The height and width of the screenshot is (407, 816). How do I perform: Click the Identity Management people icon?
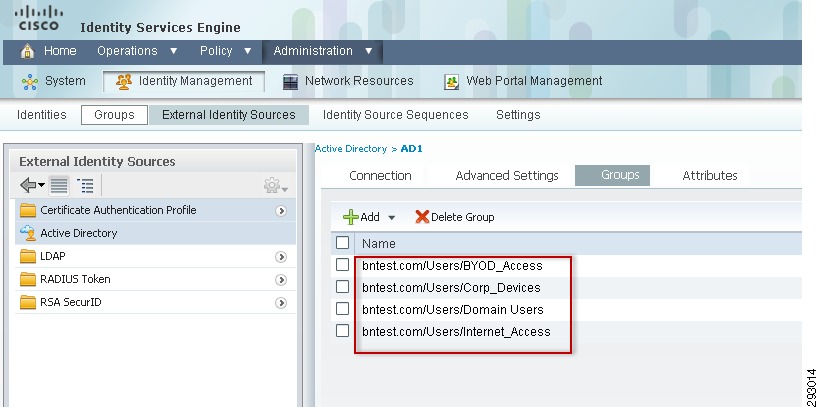(x=124, y=82)
